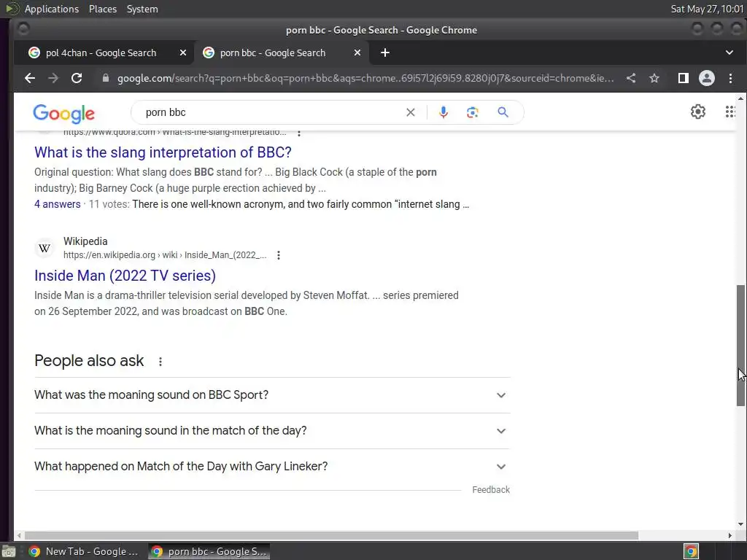Click the Chrome tray icon
The image size is (747, 560).
tap(691, 552)
